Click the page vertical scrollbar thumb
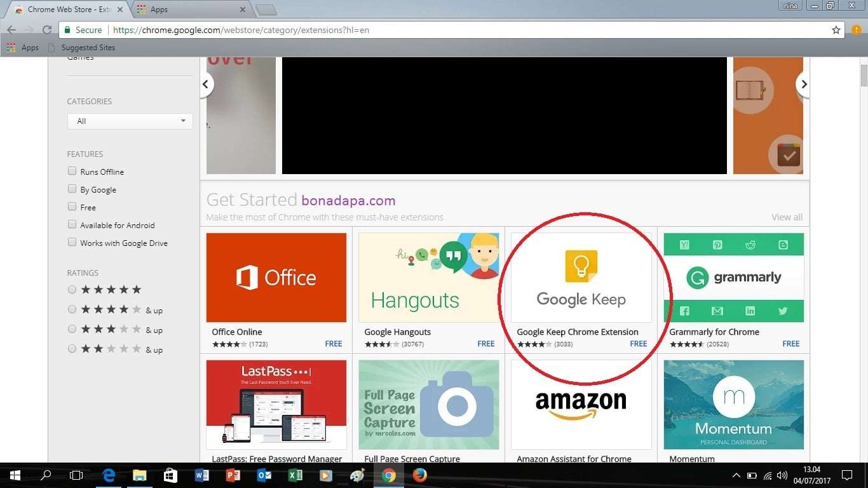Viewport: 868px width, 488px height. 864,75
